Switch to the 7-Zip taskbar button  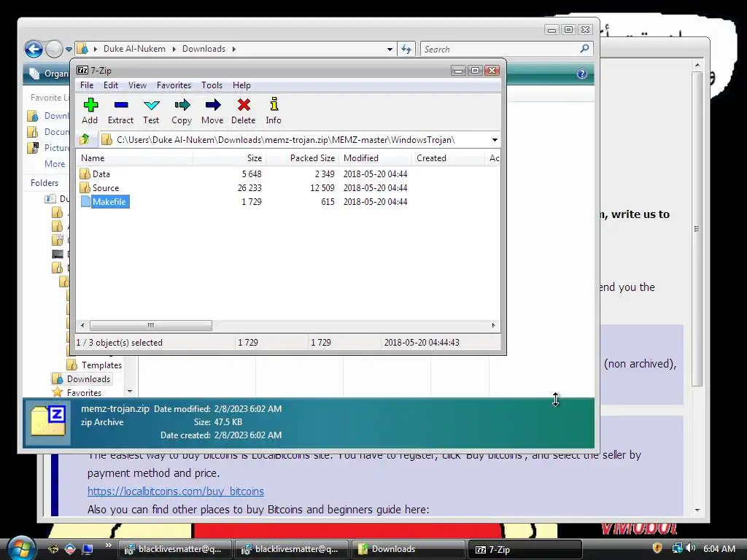[x=525, y=549]
